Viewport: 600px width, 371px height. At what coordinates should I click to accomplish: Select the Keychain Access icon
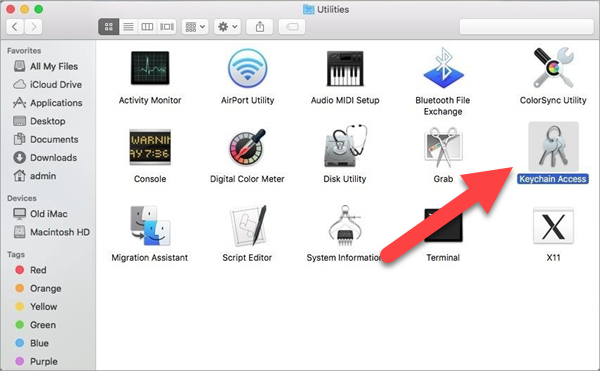[x=553, y=146]
